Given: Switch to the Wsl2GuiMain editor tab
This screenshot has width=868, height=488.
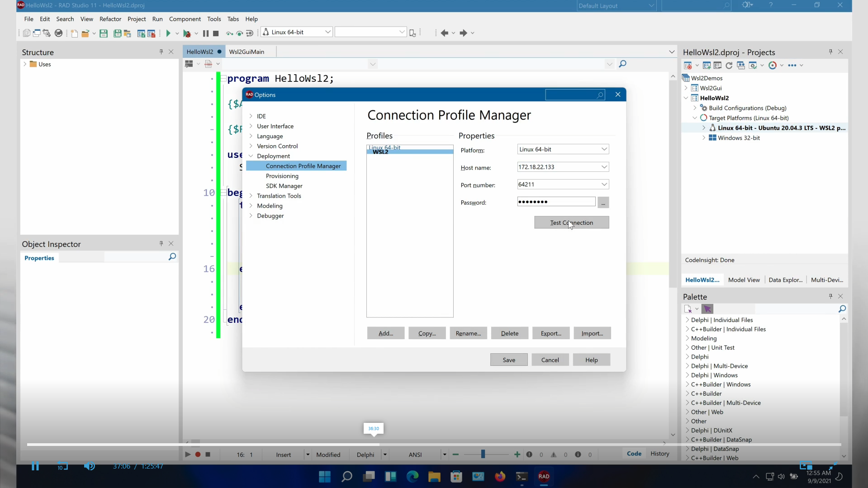Looking at the screenshot, I should coord(247,52).
